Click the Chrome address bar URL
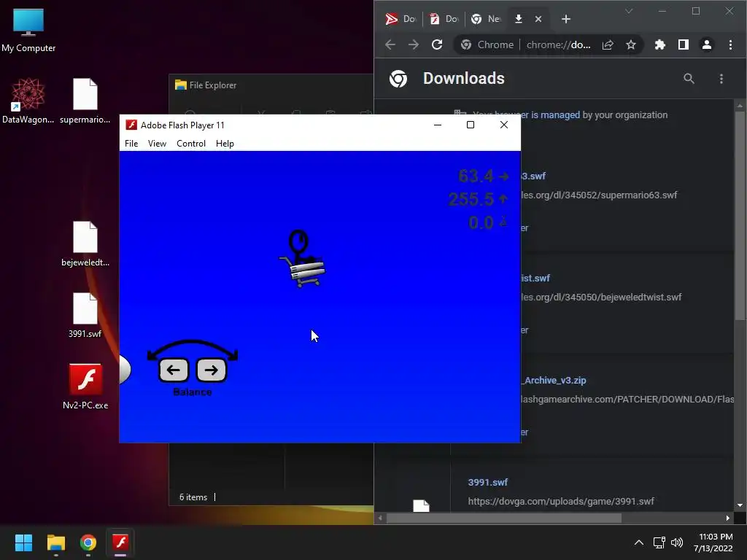This screenshot has height=560, width=747. coord(558,44)
